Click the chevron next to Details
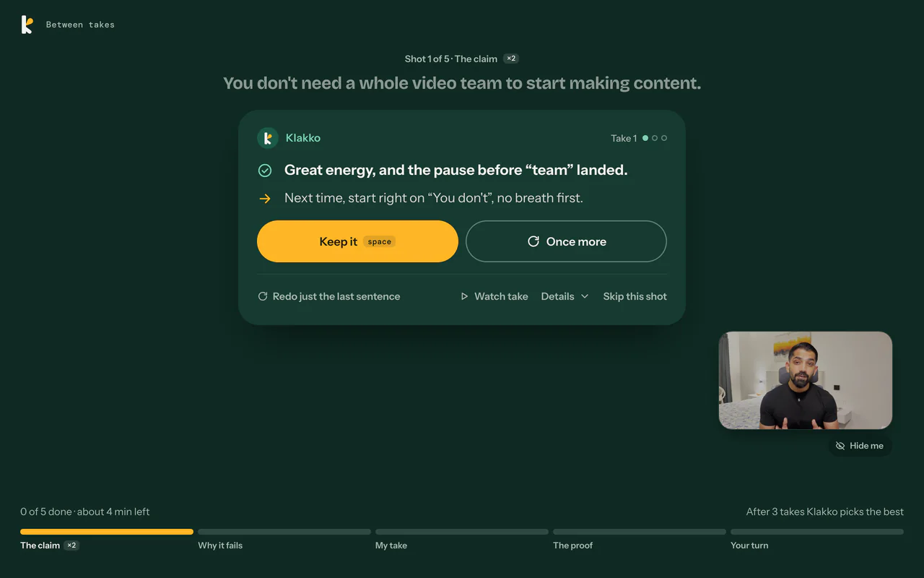Viewport: 924px width, 578px height. click(585, 296)
